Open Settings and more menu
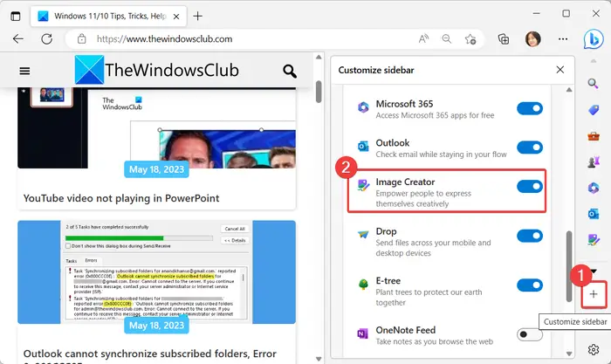 (x=563, y=39)
